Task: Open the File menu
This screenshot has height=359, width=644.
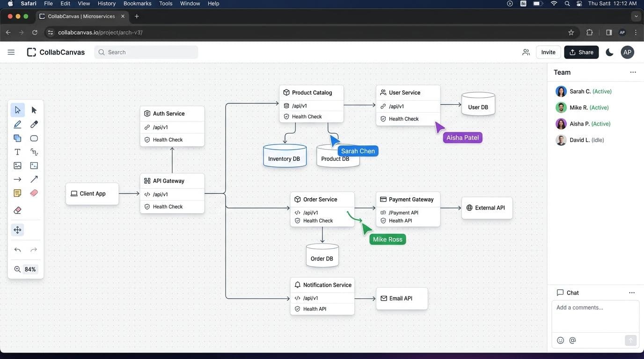Action: coord(48,3)
